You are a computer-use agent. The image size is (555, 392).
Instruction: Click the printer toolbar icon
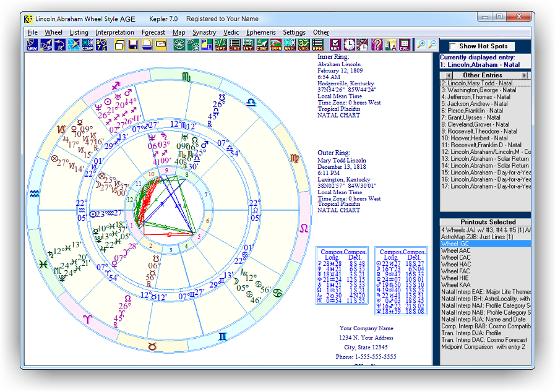(147, 45)
